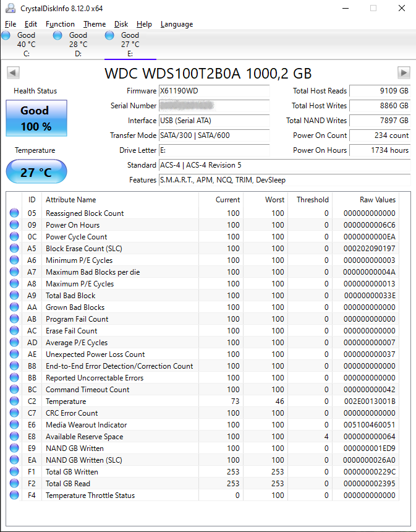Click status orb for Block Erase Count (SLC)
The height and width of the screenshot is (532, 416).
[x=14, y=248]
